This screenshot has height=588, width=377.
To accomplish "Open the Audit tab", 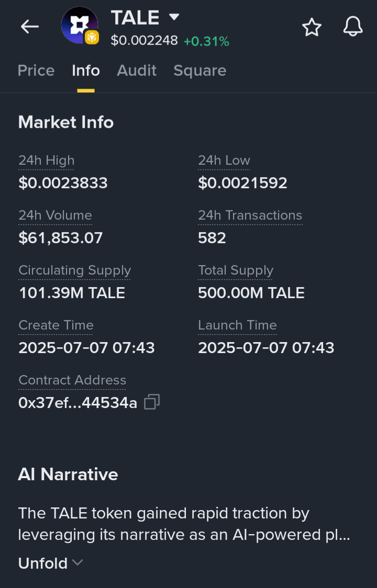I will [137, 71].
